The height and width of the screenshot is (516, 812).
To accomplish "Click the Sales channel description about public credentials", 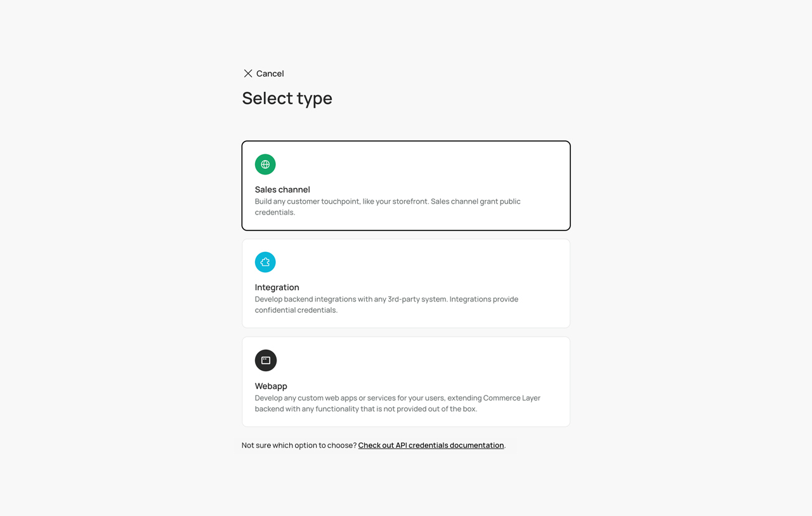I will pyautogui.click(x=387, y=207).
